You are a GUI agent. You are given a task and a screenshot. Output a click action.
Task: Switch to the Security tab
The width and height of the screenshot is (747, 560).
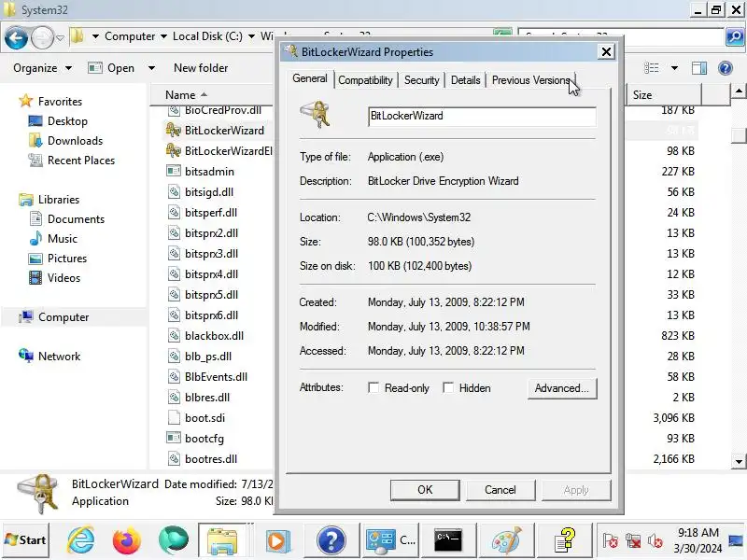(422, 80)
